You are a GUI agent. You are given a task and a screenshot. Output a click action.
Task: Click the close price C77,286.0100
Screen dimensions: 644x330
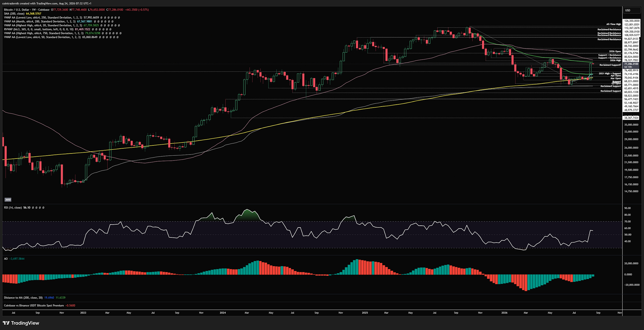pyautogui.click(x=115, y=10)
